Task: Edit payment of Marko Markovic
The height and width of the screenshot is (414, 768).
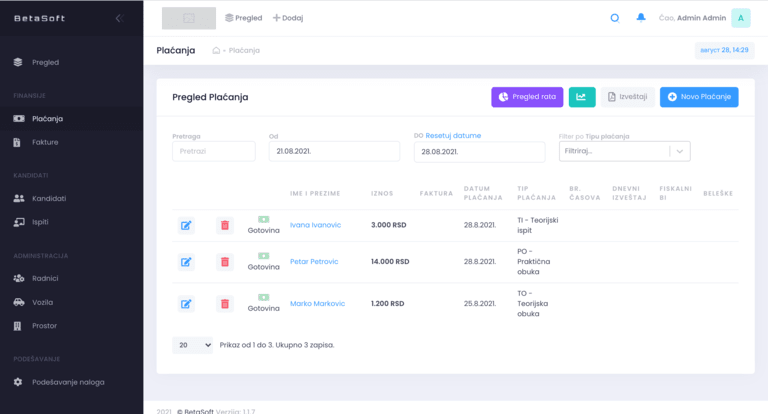Action: 186,304
